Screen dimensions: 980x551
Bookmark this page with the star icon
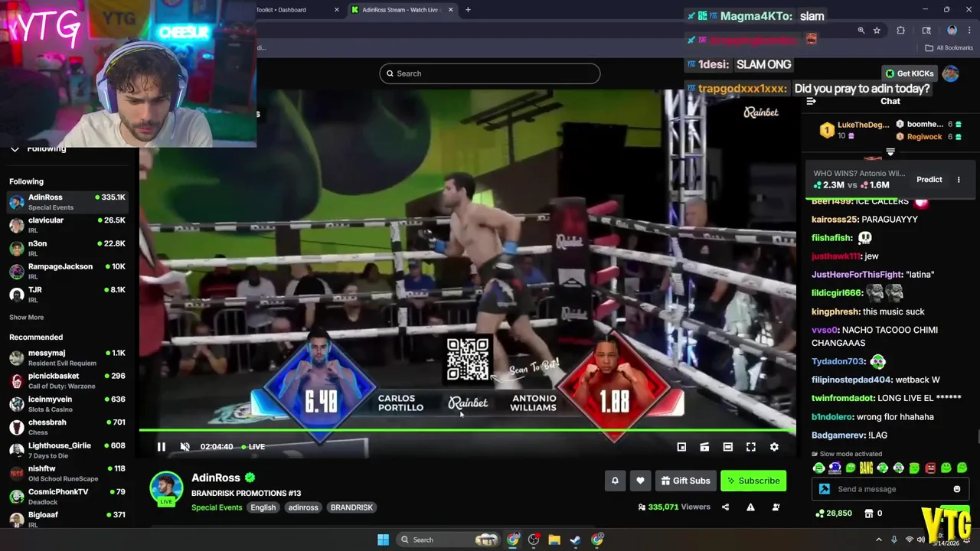[x=877, y=31]
